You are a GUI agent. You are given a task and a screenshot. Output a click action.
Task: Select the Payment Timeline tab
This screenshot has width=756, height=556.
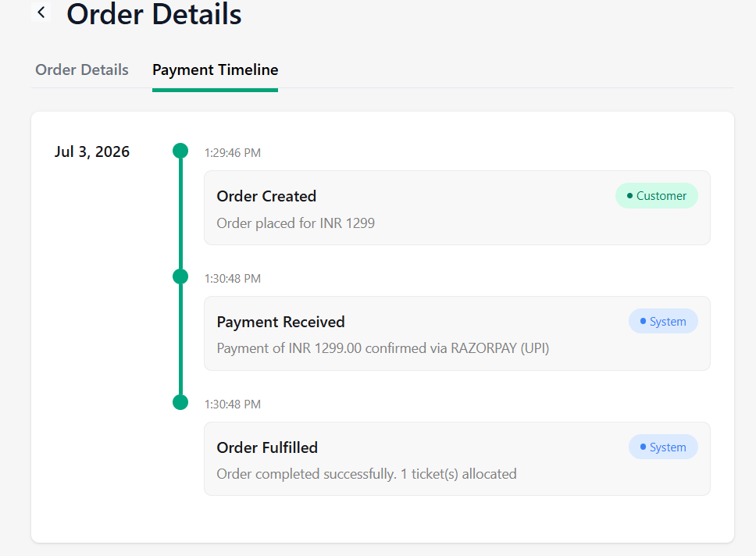click(x=215, y=70)
